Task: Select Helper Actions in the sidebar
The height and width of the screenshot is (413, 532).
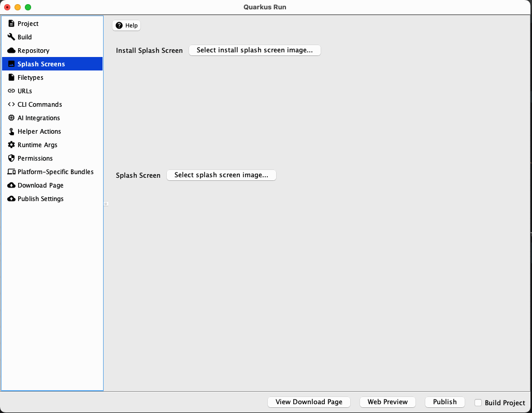Action: (x=52, y=131)
